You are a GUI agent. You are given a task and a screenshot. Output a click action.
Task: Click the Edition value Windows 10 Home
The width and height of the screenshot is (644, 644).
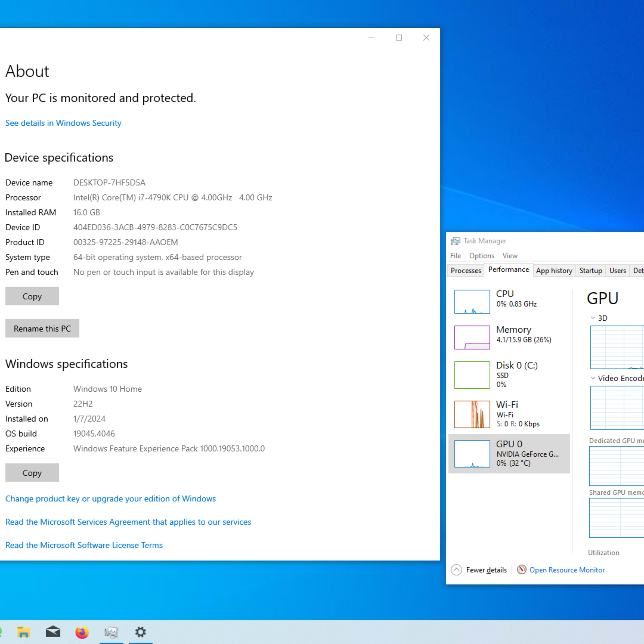pyautogui.click(x=108, y=389)
